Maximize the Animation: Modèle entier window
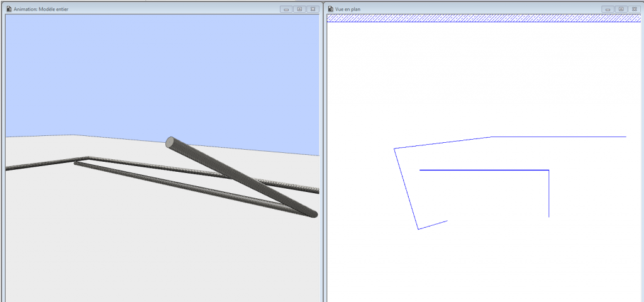The image size is (644, 302). pos(299,9)
